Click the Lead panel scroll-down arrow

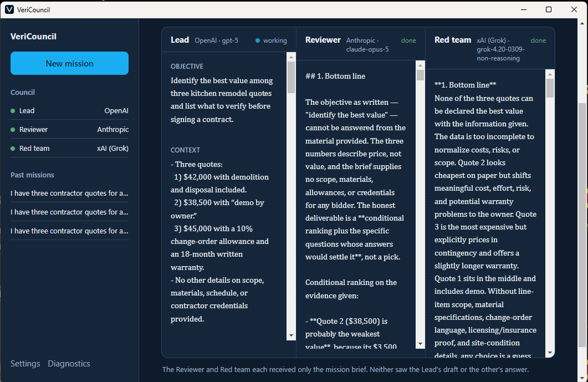[291, 336]
